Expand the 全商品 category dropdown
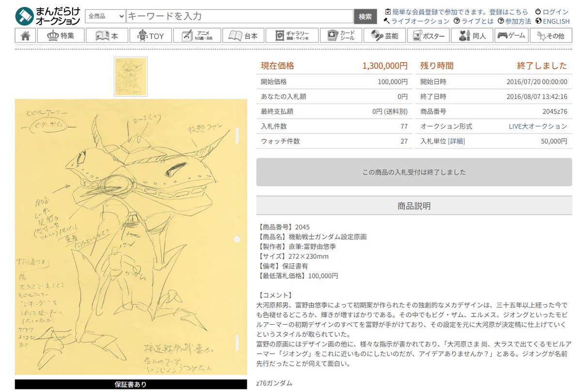The width and height of the screenshot is (581, 392). pyautogui.click(x=106, y=16)
